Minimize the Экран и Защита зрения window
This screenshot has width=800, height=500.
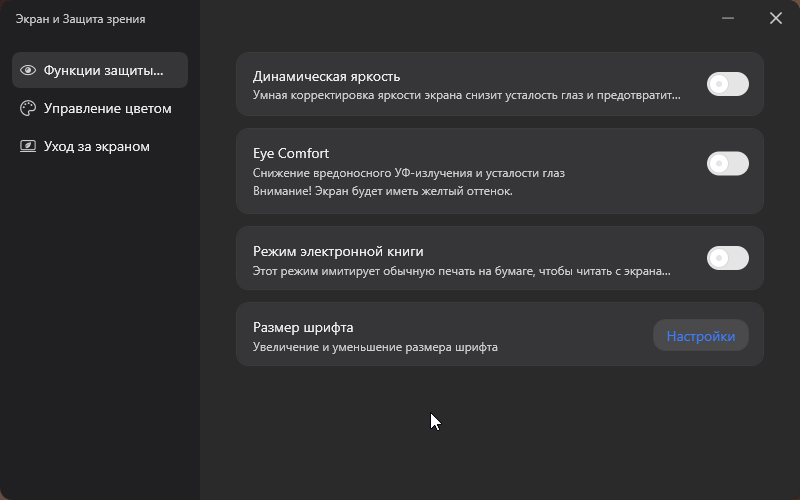pos(730,18)
